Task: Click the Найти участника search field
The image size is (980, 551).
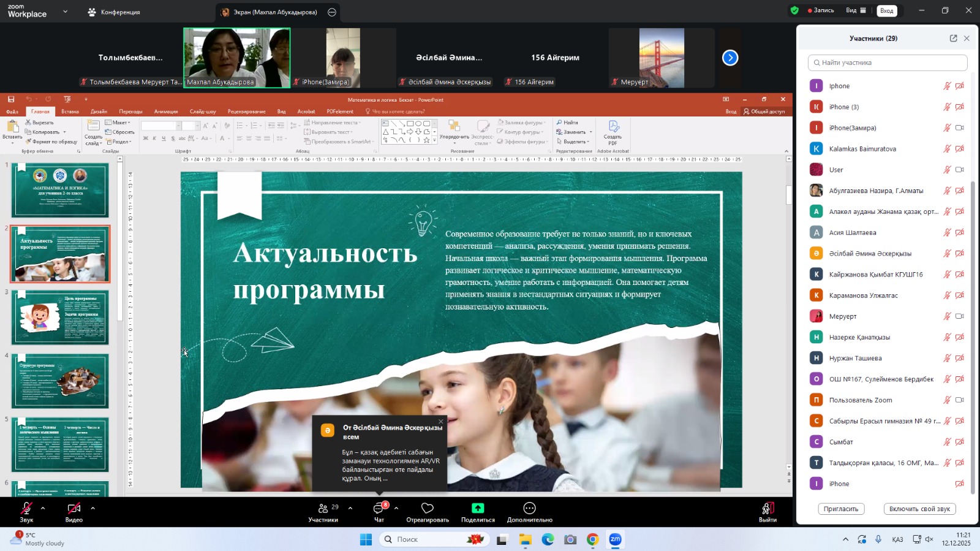Action: (887, 63)
